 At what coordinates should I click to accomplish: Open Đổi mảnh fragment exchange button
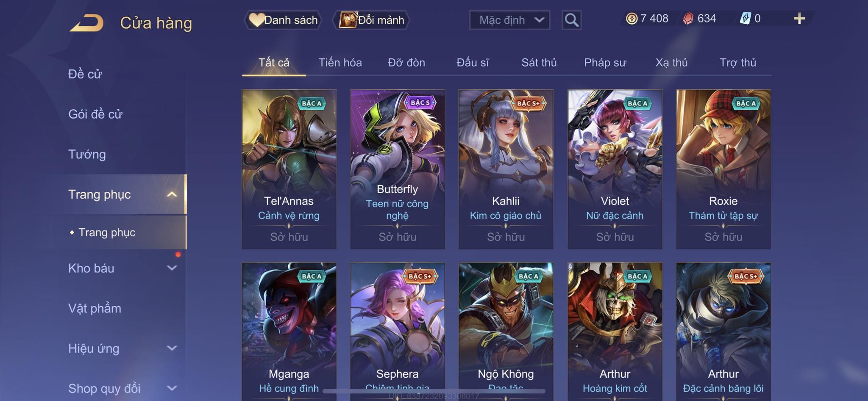[372, 20]
